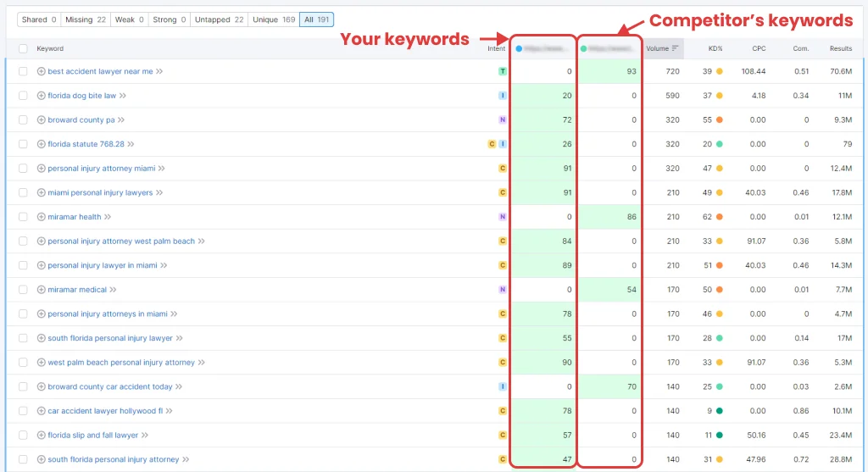Open the 'personal injury lawyer in miami' link

[103, 265]
